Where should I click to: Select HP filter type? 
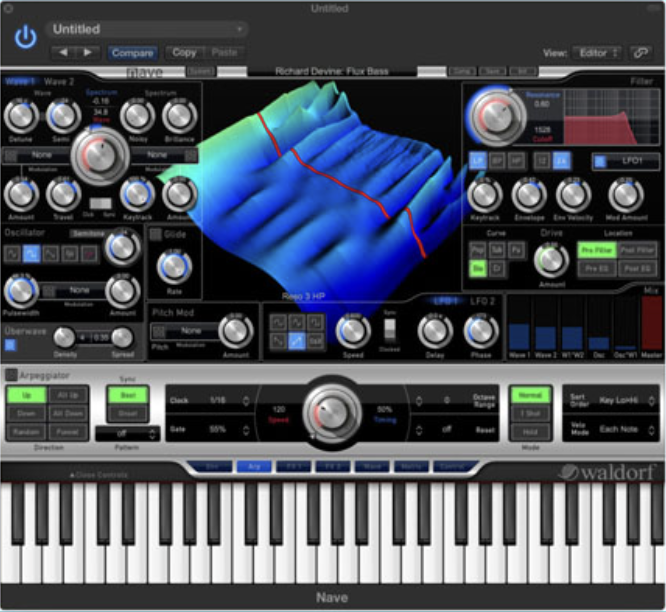516,161
